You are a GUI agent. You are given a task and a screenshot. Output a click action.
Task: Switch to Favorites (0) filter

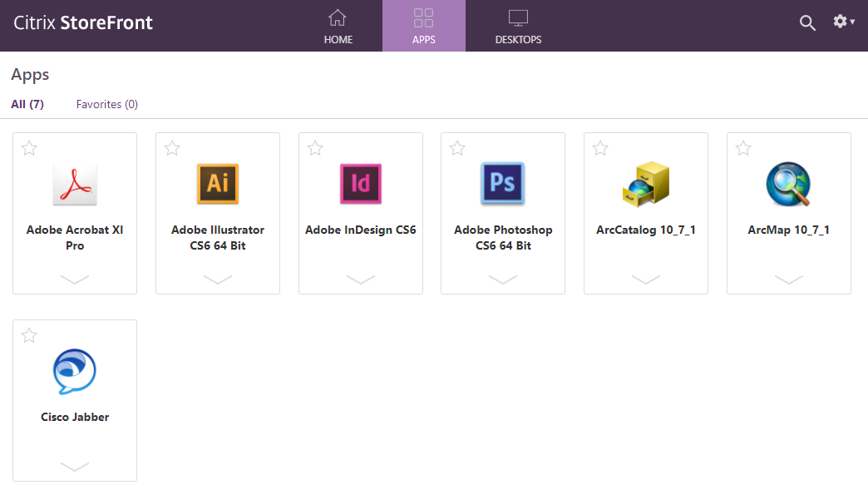107,104
